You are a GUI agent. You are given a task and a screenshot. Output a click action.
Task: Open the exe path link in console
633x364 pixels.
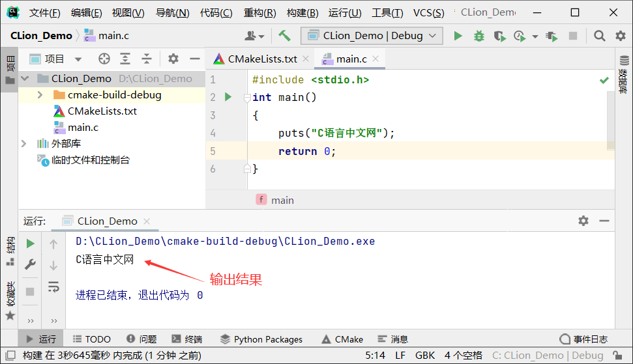click(x=226, y=242)
